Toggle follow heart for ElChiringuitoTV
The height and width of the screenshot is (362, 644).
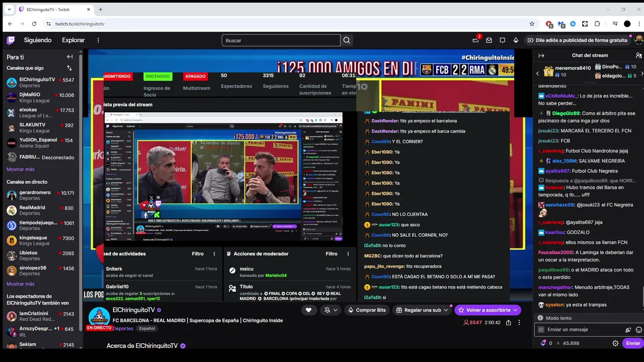click(308, 310)
